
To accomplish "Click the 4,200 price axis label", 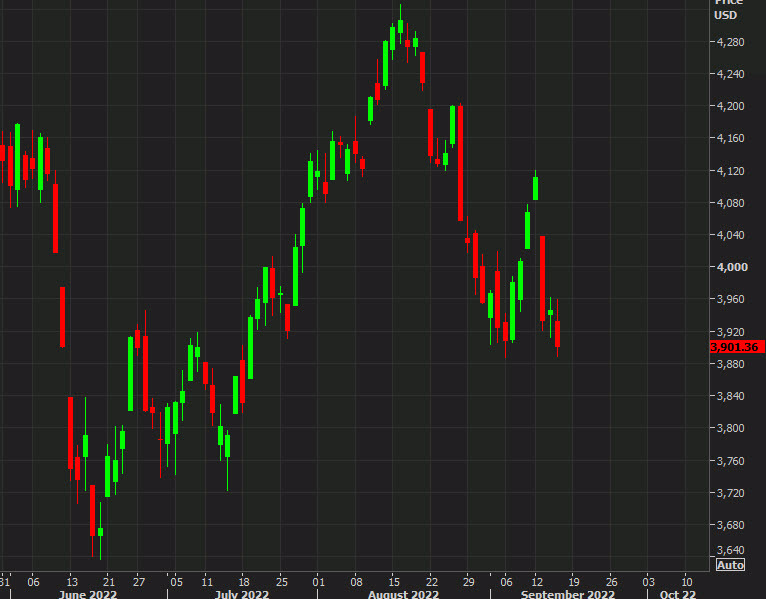I will pos(730,106).
